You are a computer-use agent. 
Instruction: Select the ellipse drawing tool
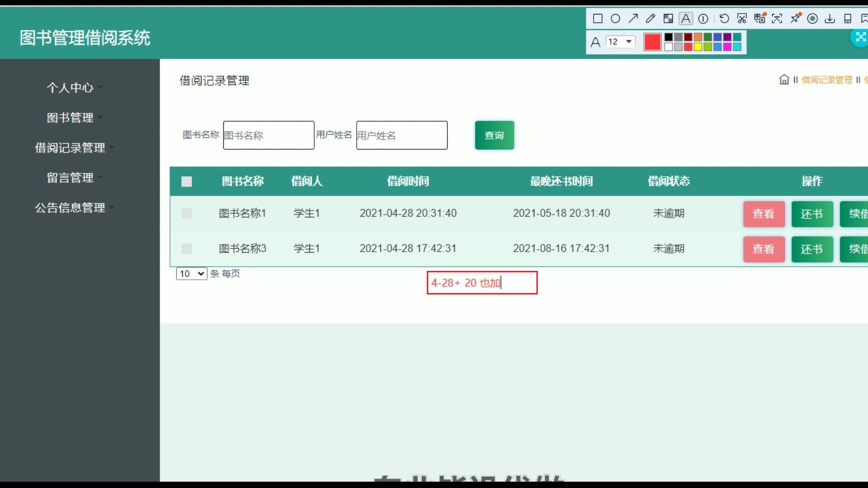point(615,19)
